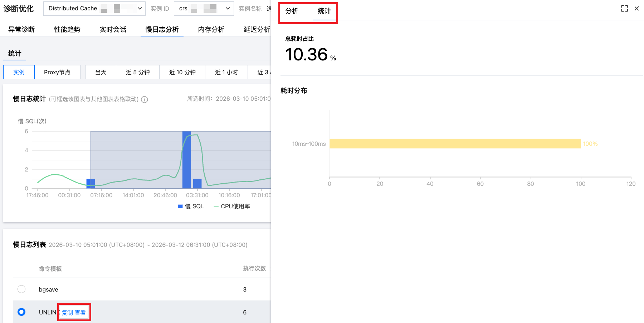Open the 性能趋势 tab
The width and height of the screenshot is (644, 323).
[x=67, y=30]
